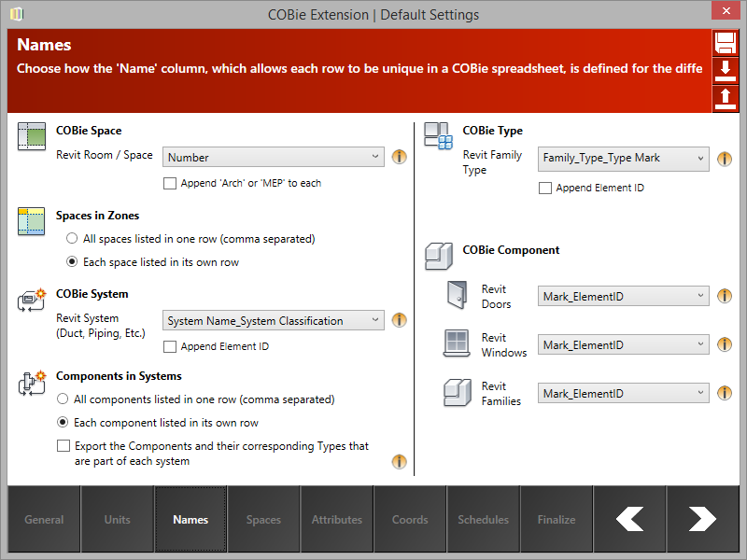Viewport: 747px width, 560px height.
Task: Click the export settings up-arrow icon
Action: pos(726,97)
